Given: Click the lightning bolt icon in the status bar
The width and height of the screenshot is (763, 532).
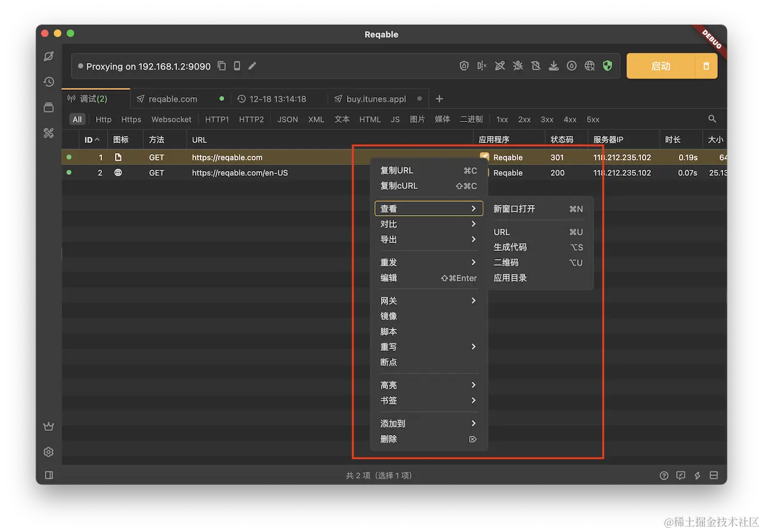Looking at the screenshot, I should tap(697, 475).
